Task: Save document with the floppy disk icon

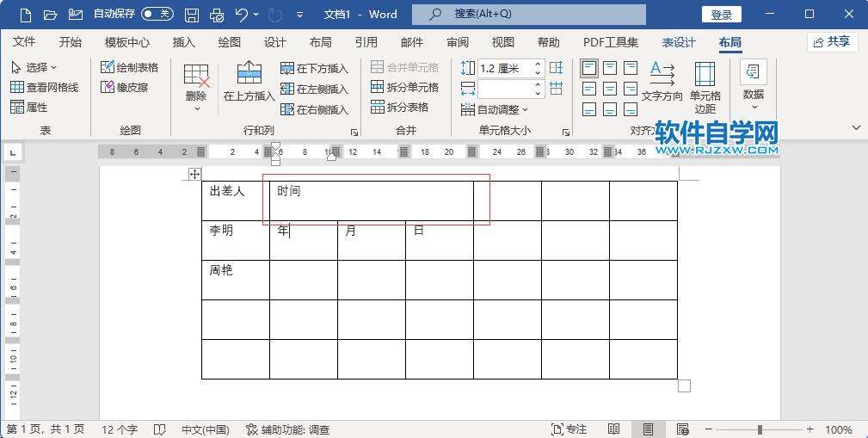Action: coord(192,15)
